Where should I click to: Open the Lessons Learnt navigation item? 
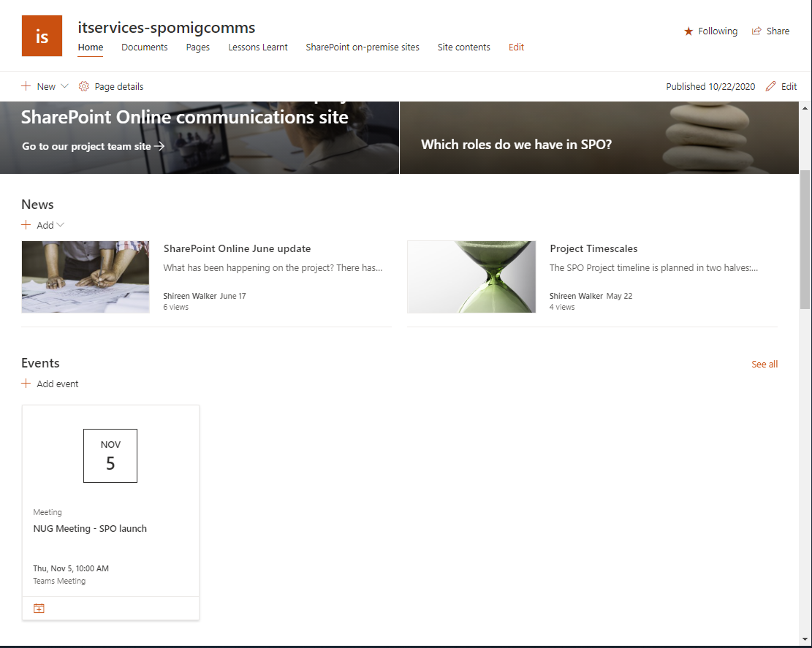point(258,47)
